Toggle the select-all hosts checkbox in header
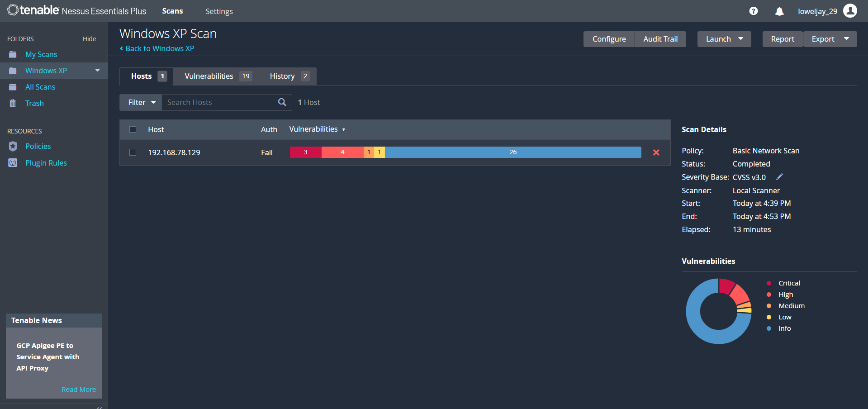 pyautogui.click(x=133, y=129)
